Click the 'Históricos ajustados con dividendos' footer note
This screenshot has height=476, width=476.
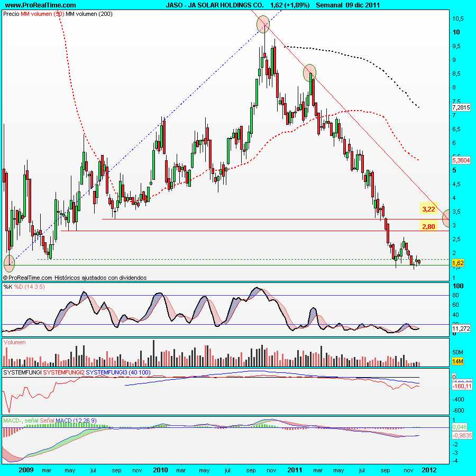coord(100,278)
